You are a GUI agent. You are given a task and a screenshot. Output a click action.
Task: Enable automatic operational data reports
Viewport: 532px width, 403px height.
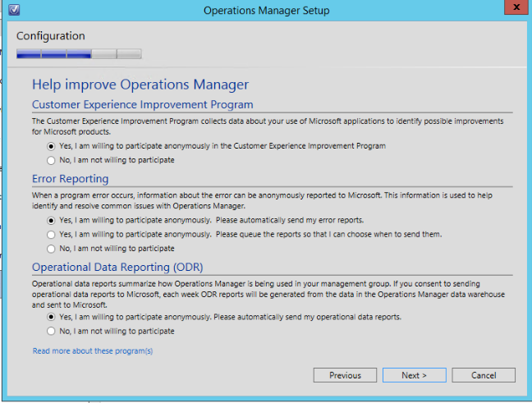(52, 317)
